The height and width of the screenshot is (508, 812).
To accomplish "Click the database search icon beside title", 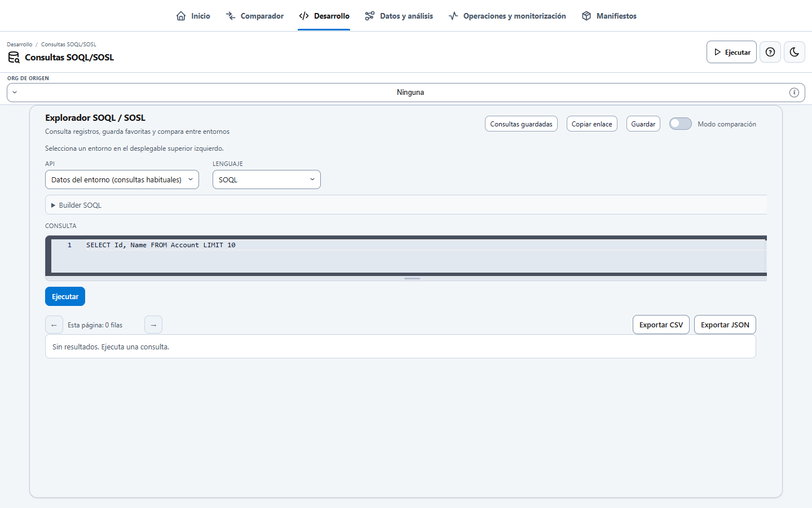I will click(14, 57).
